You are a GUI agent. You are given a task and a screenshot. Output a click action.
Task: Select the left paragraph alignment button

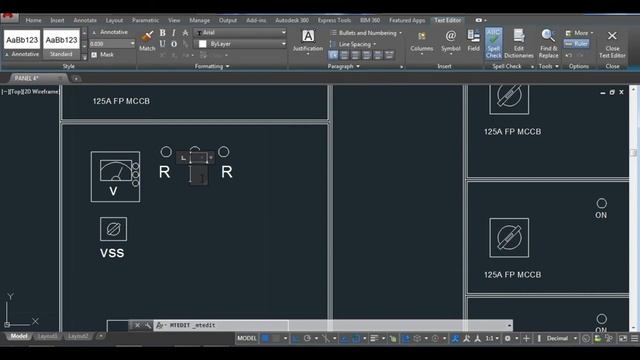click(x=333, y=55)
